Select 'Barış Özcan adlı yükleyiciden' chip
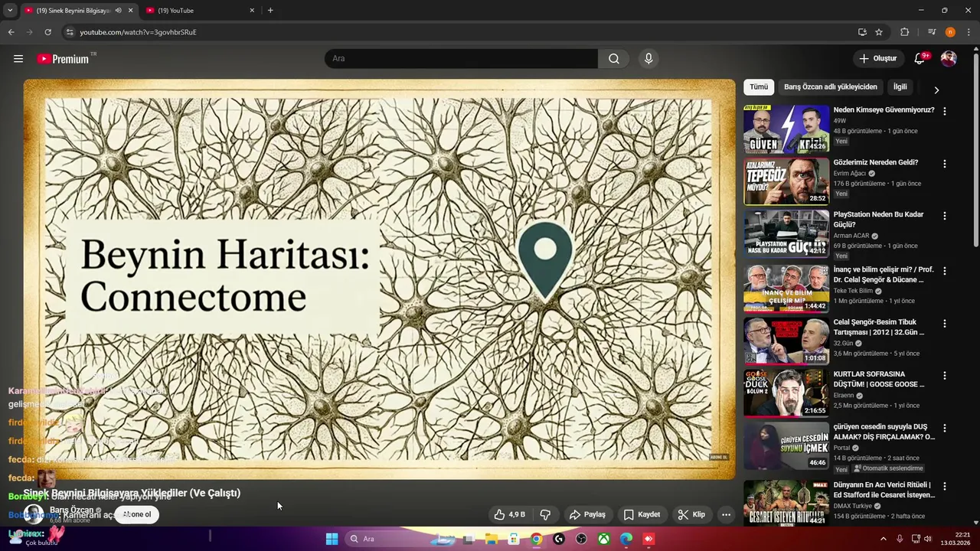The width and height of the screenshot is (980, 551). coord(831,87)
